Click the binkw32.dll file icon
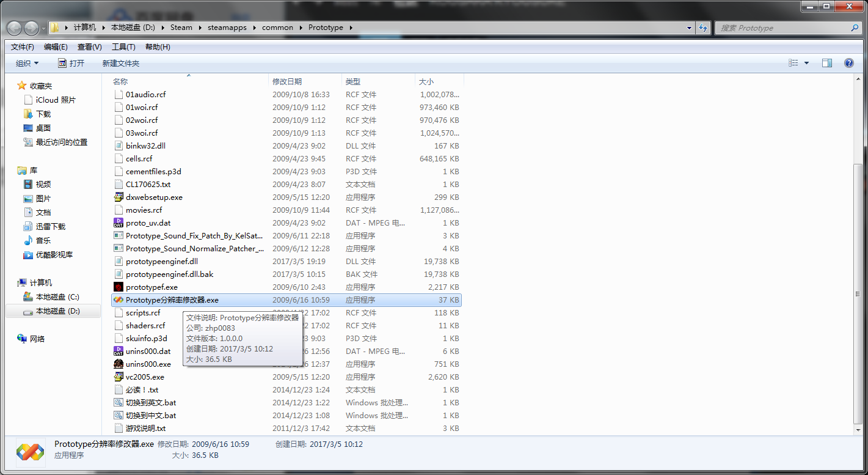868x475 pixels. tap(119, 146)
